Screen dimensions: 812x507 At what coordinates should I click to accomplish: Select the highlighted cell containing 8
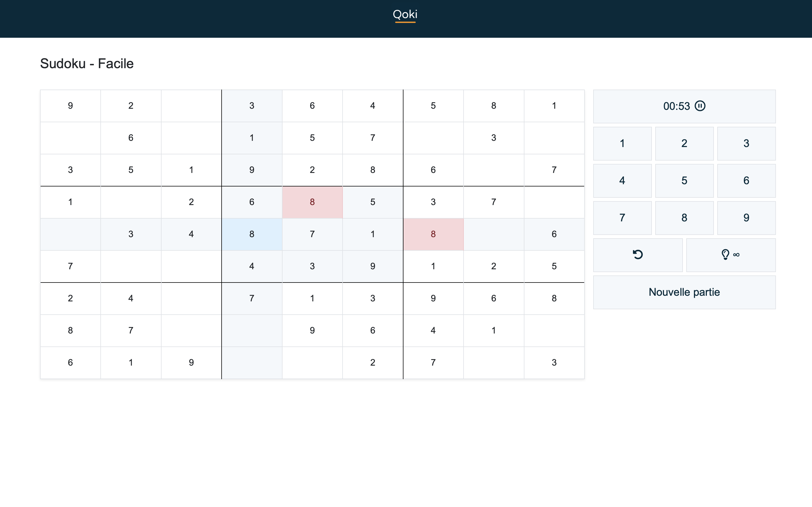(252, 234)
